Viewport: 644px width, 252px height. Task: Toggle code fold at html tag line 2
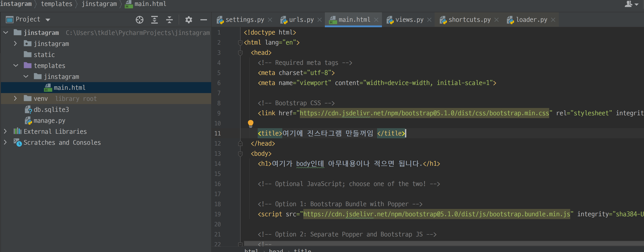coord(240,43)
